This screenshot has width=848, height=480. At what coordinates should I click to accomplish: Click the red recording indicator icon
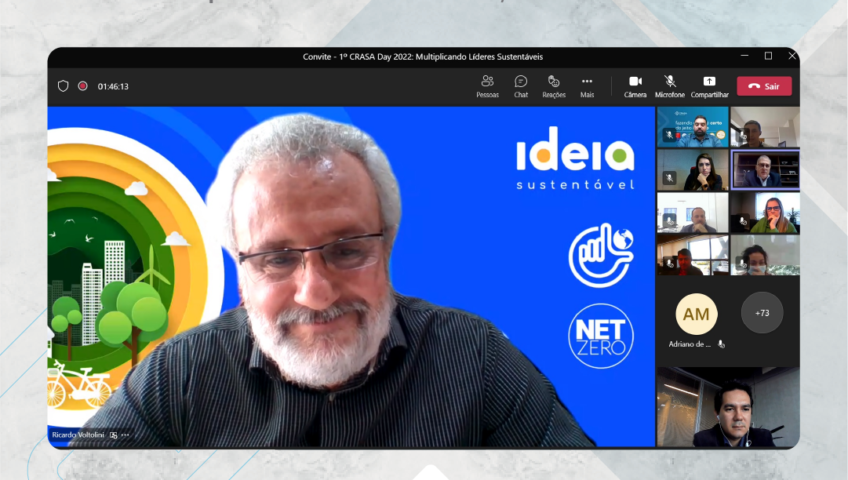pyautogui.click(x=83, y=86)
